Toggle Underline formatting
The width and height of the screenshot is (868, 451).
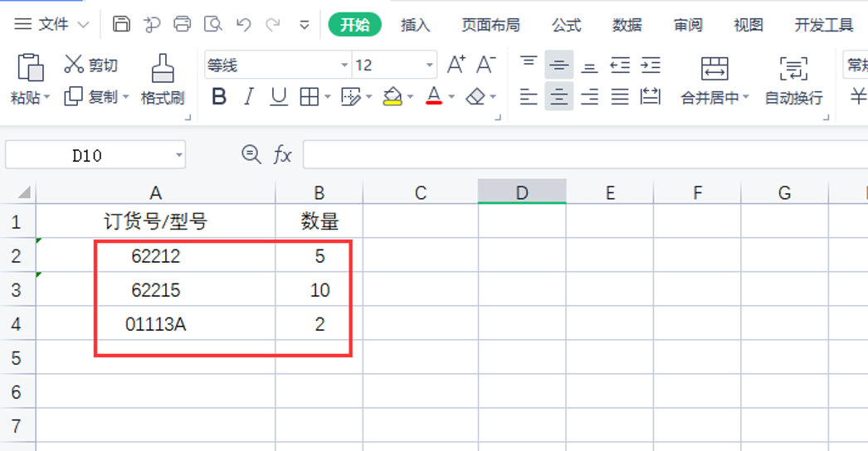click(x=279, y=97)
